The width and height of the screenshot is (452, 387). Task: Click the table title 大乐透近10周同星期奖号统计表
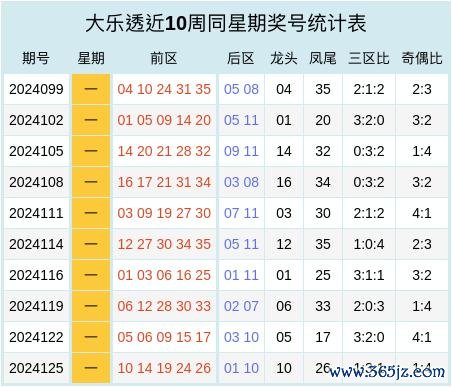pyautogui.click(x=226, y=24)
